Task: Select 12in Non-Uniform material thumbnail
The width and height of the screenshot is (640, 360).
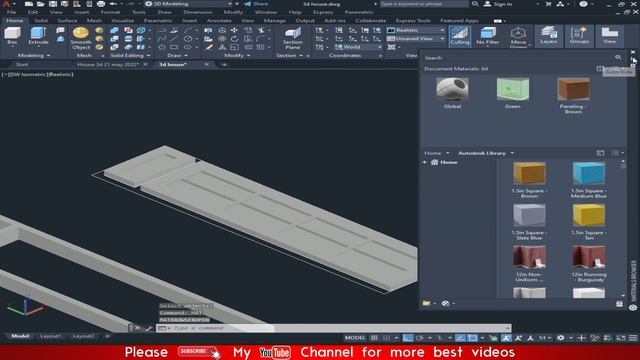Action: (x=529, y=257)
